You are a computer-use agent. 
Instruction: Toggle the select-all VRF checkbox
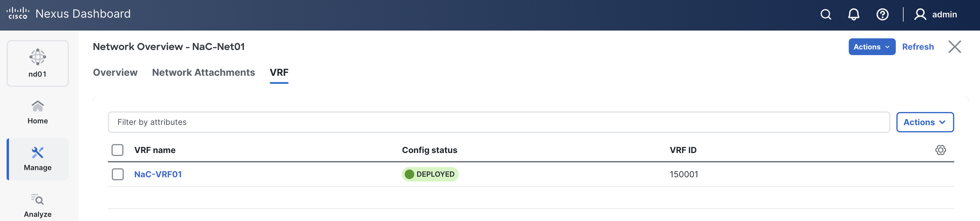click(x=117, y=150)
